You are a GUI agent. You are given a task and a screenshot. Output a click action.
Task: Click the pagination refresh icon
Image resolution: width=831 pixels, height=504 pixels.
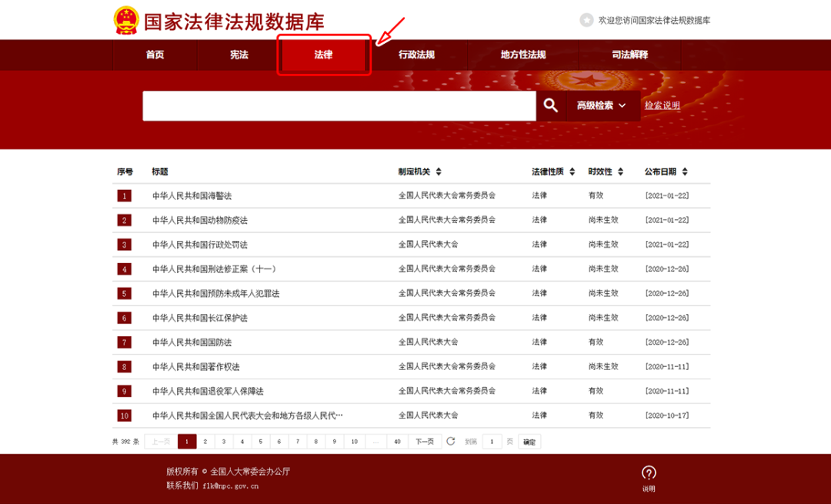450,442
